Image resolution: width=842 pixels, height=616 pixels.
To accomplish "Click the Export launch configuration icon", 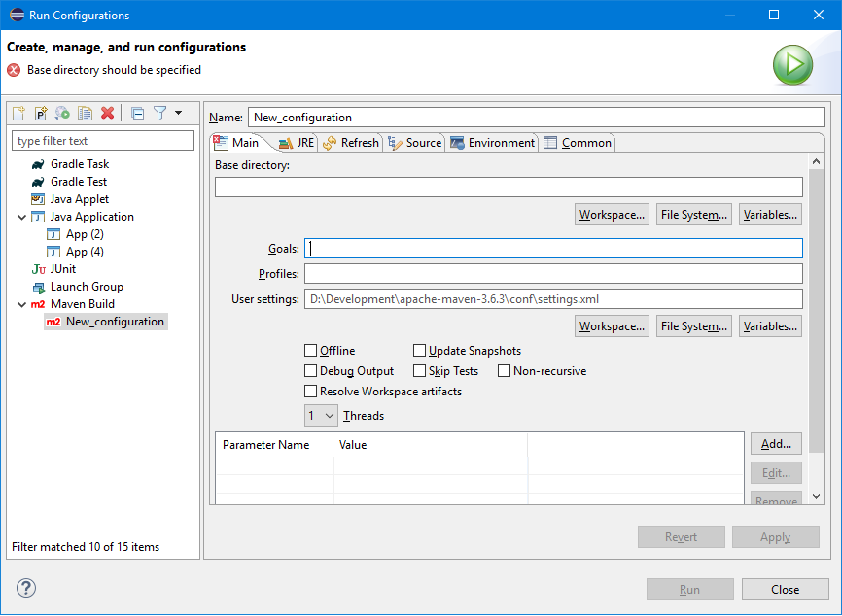I will (x=63, y=114).
